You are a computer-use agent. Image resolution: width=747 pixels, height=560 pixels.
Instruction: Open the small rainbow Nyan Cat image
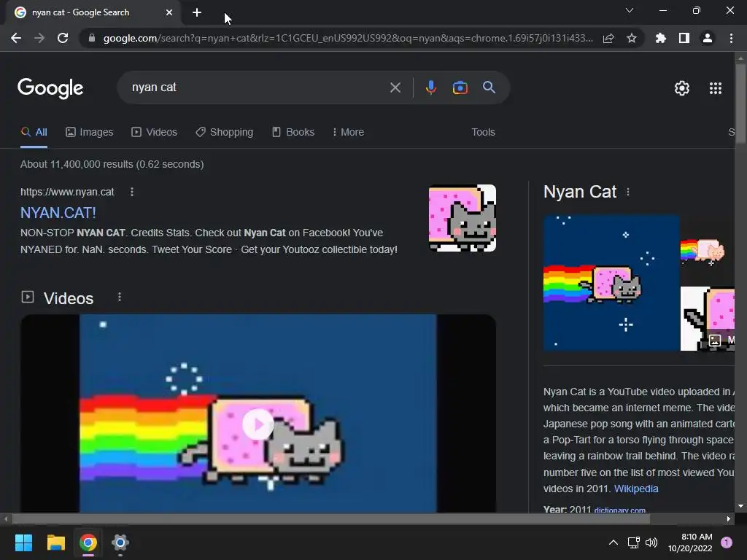[707, 249]
